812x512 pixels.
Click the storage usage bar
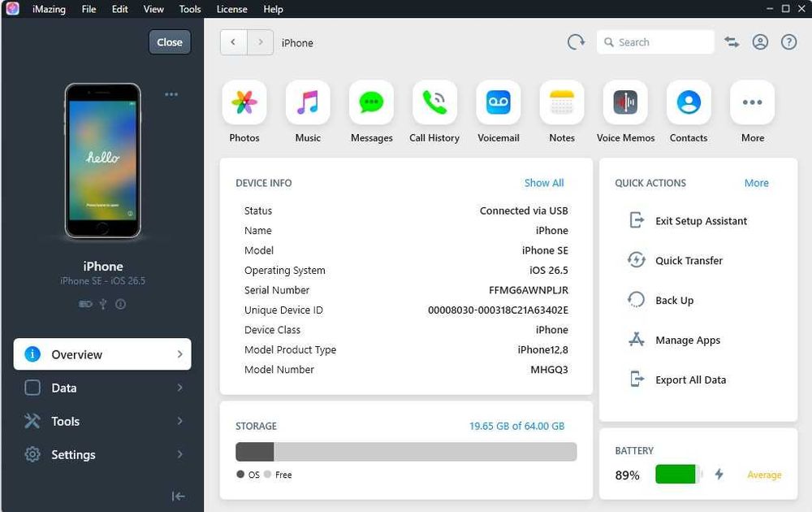coord(406,452)
